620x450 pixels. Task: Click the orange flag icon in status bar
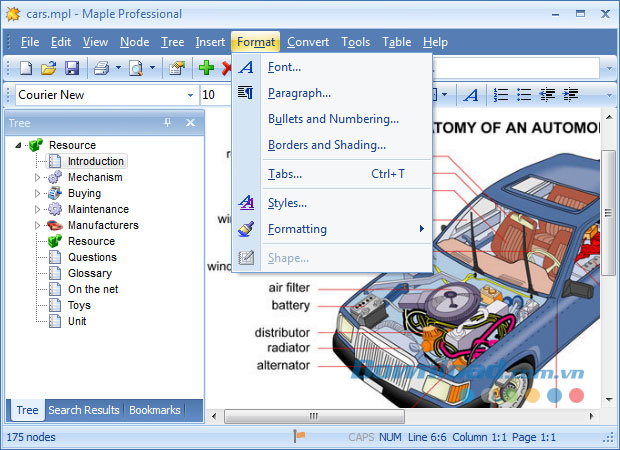click(299, 436)
